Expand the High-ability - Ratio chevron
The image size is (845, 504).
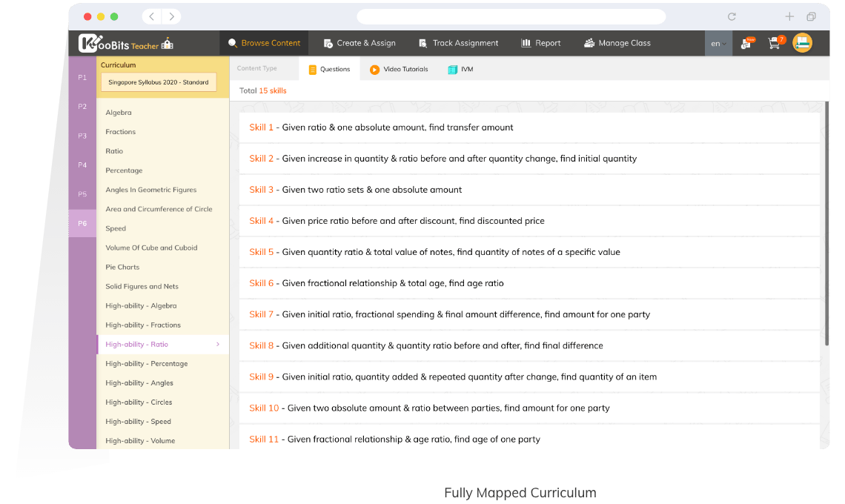[218, 345]
